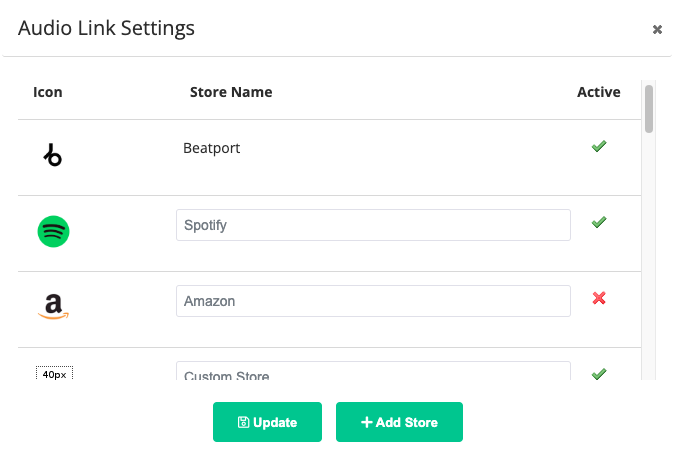Click into the Spotify store name field
Screen dimensions: 674x463
(373, 225)
